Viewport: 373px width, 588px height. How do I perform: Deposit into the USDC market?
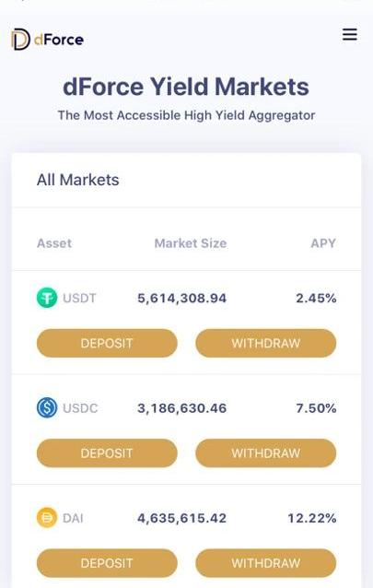pos(107,453)
